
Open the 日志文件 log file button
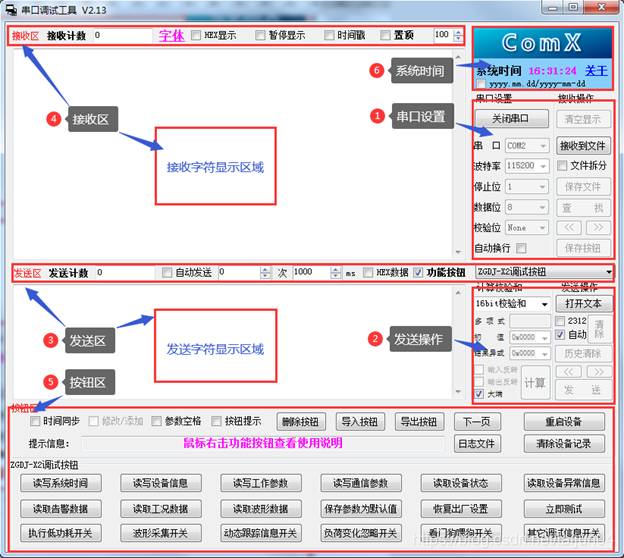point(477,443)
